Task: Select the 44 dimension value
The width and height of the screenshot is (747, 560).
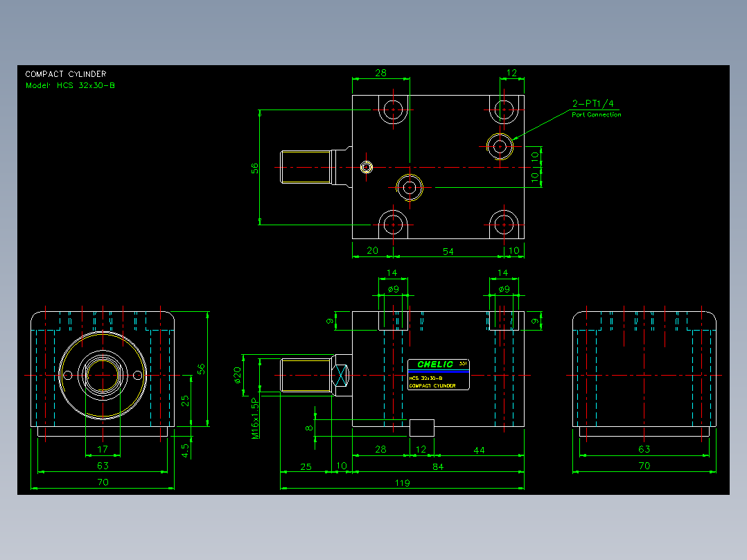Action: tap(479, 450)
